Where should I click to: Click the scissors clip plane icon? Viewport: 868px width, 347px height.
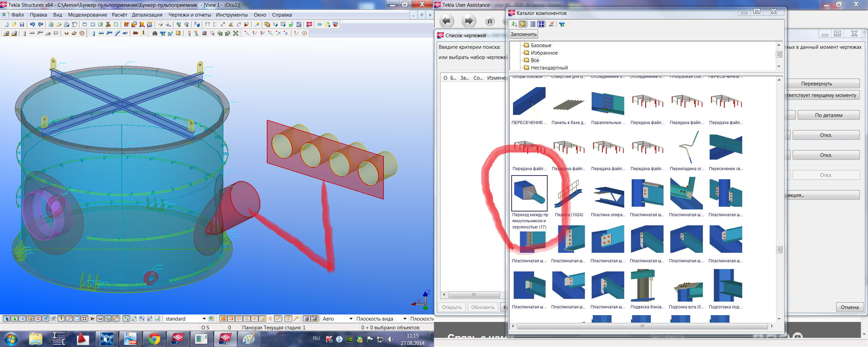click(x=108, y=24)
